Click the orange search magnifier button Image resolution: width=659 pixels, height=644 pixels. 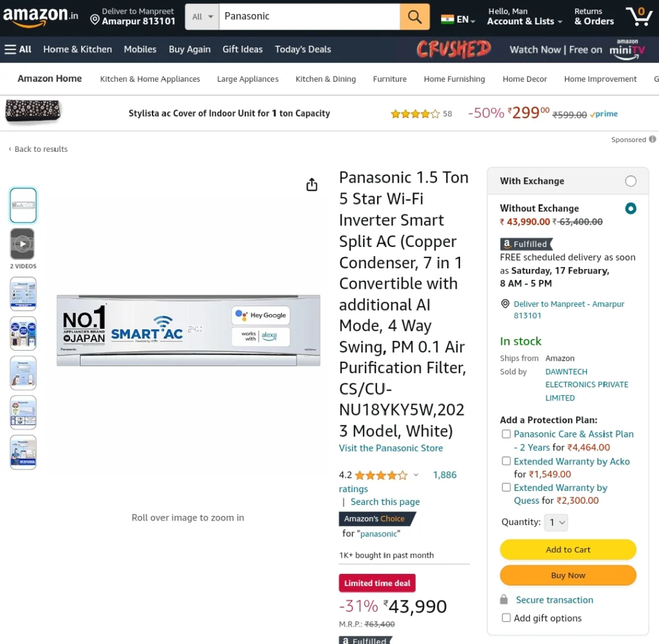414,17
